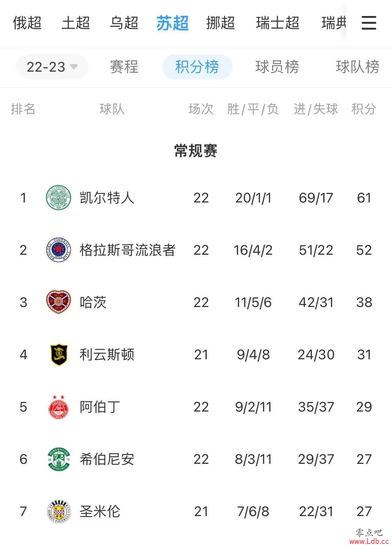Select the 挪超 league tab
Viewport: 392px width, 545px height.
[x=221, y=23]
